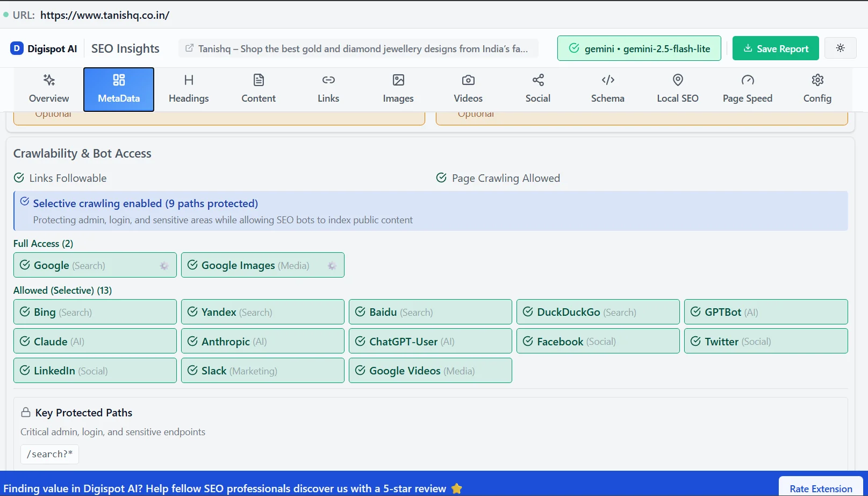Viewport: 868px width, 496px height.
Task: Click the /search?* protected path chip
Action: pyautogui.click(x=49, y=454)
